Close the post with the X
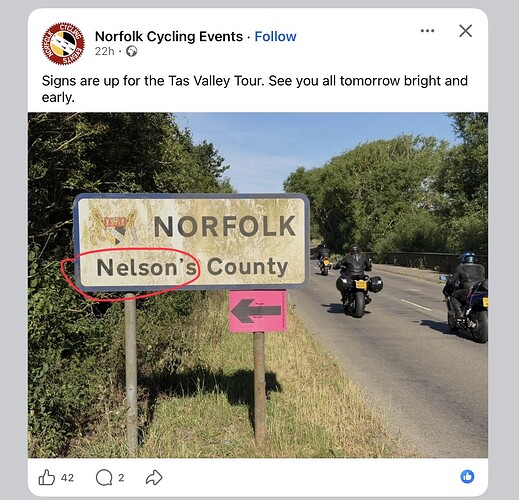Viewport: 519px width, 500px height. [x=465, y=31]
